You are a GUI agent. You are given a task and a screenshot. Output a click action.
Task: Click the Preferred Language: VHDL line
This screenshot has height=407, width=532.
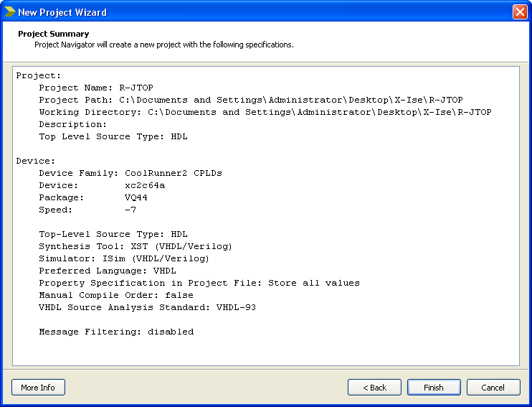[x=108, y=271]
